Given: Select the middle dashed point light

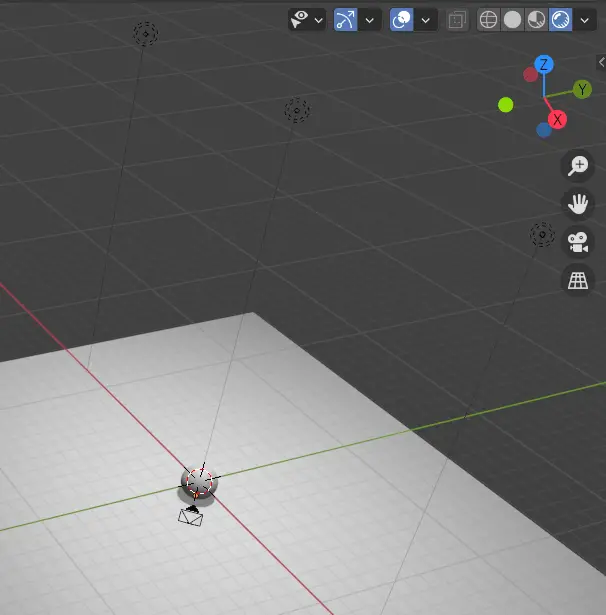Looking at the screenshot, I should (x=297, y=110).
